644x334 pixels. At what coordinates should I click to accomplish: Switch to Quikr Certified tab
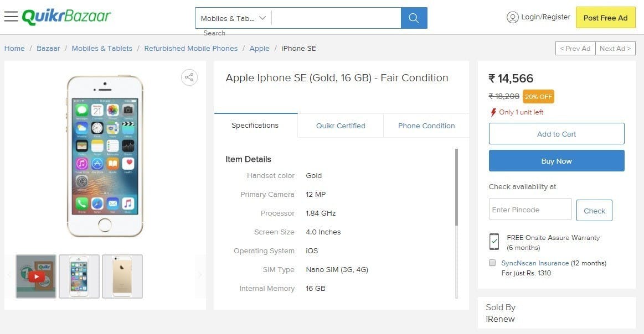[341, 126]
